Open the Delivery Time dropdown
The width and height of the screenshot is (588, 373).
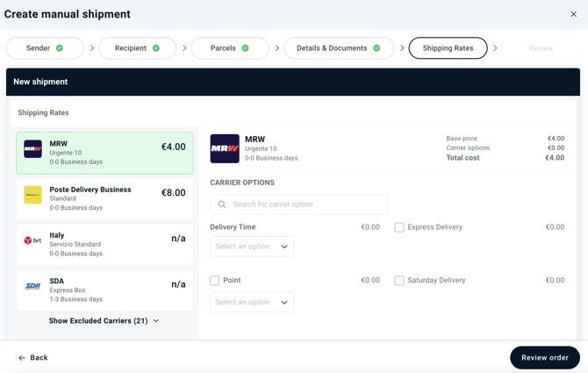[252, 247]
